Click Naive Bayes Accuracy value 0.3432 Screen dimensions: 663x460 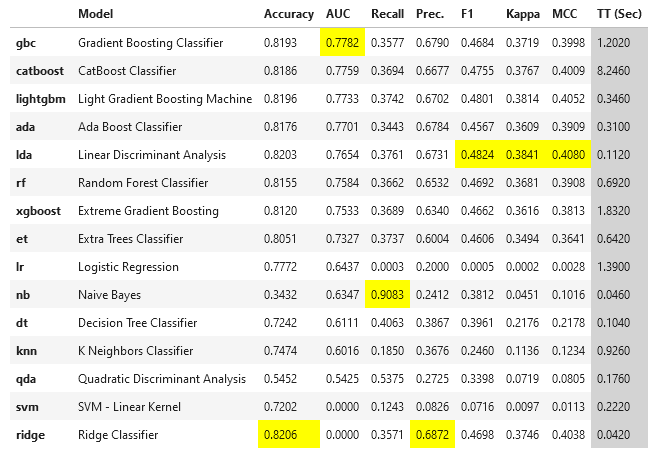pyautogui.click(x=280, y=295)
